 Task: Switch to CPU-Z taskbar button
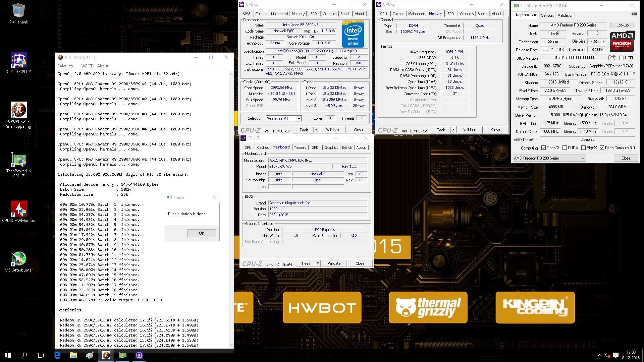[x=139, y=355]
